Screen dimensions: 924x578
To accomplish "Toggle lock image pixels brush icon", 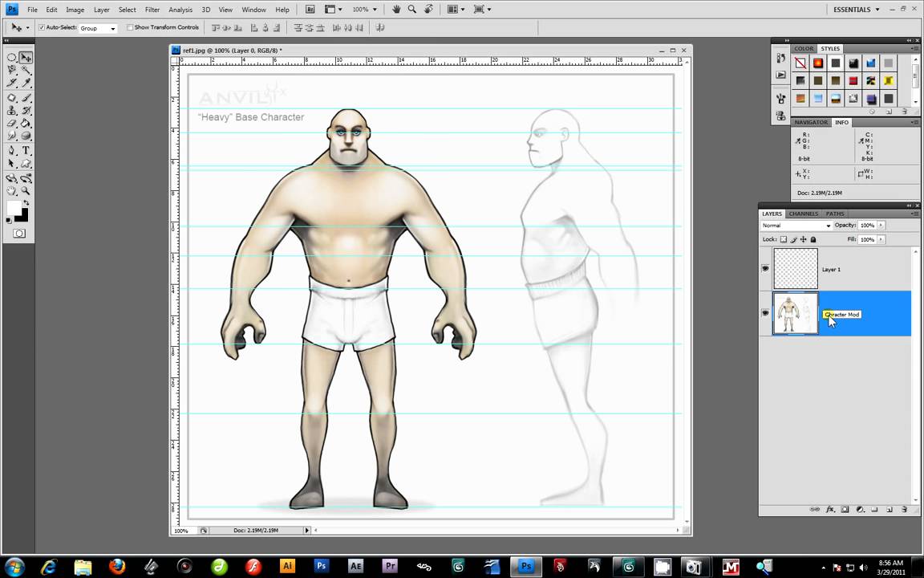I will (793, 239).
